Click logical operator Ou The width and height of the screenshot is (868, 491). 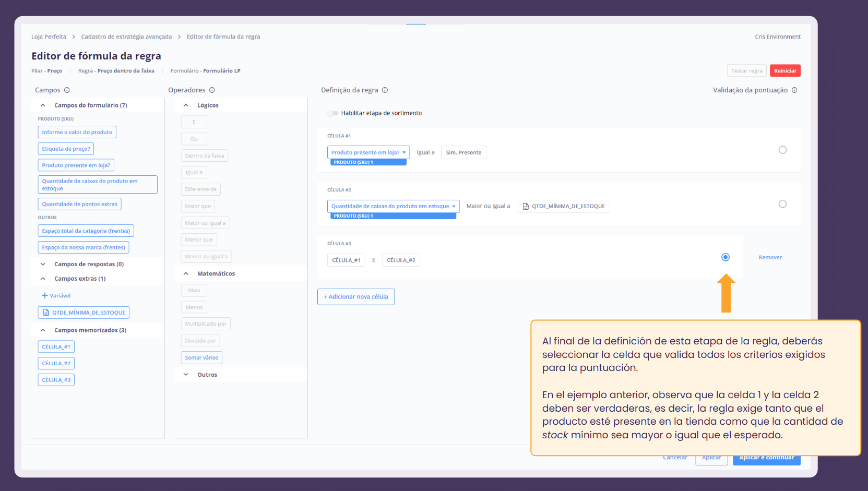click(194, 139)
